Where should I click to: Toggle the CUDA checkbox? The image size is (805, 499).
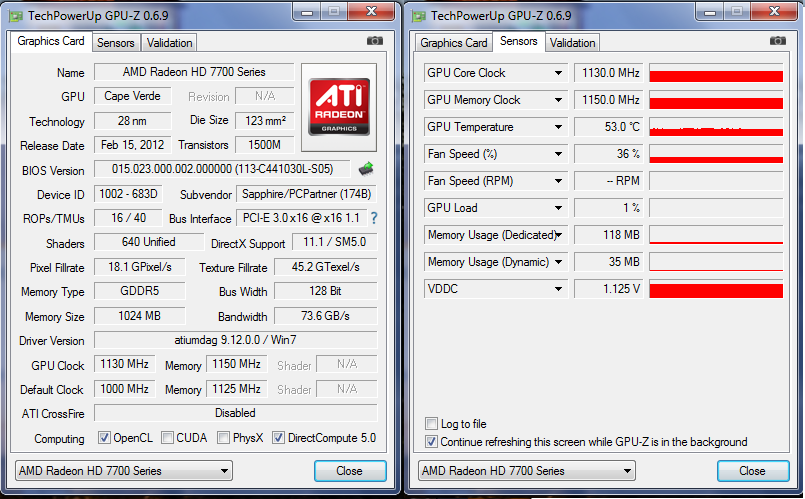167,437
